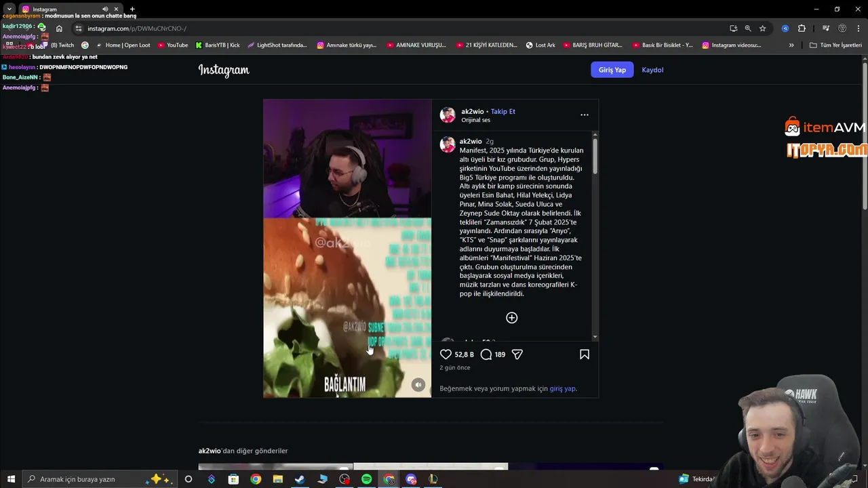The width and height of the screenshot is (868, 488).
Task: Open the Tüm Yer İşaretleri folder
Action: pyautogui.click(x=835, y=45)
